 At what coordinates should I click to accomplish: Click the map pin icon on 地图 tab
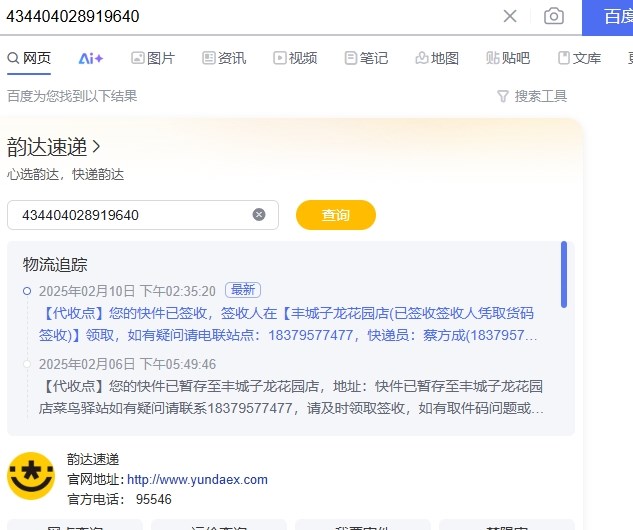click(422, 58)
